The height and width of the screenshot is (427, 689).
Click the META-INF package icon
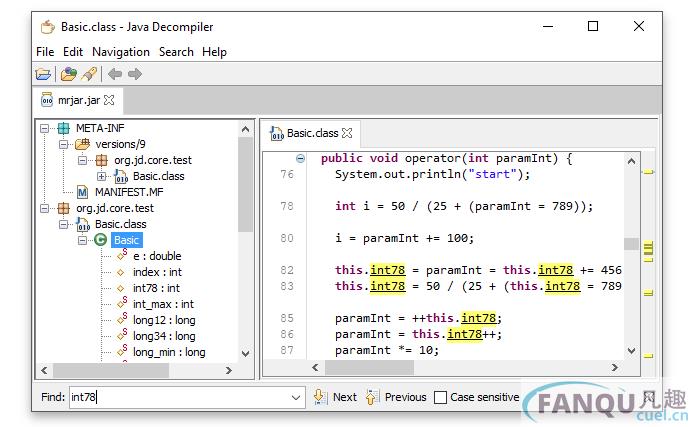coord(64,128)
